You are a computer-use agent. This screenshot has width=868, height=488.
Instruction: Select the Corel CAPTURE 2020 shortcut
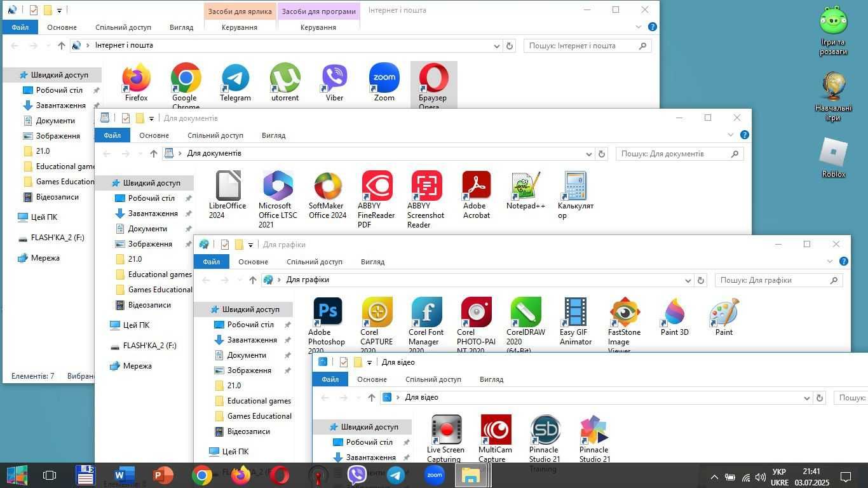coord(377,324)
